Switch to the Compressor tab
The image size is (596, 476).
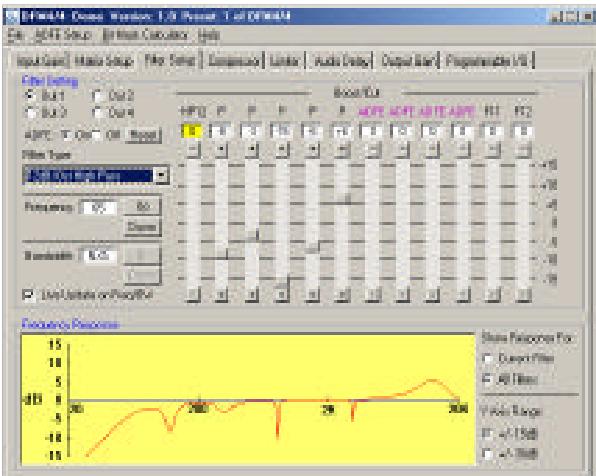pyautogui.click(x=233, y=61)
